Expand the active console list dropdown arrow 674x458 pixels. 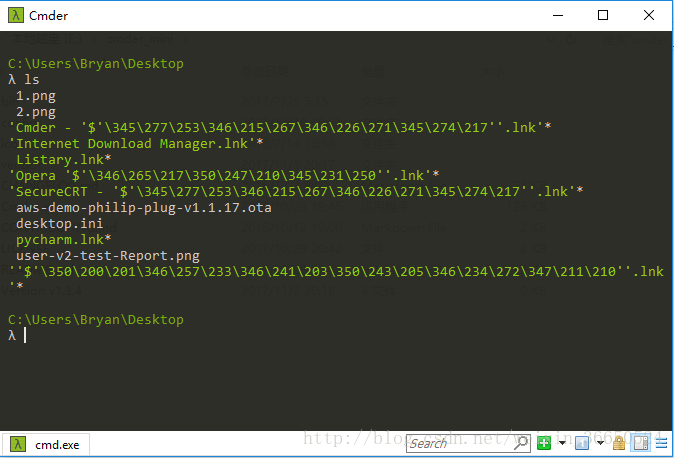coord(600,443)
